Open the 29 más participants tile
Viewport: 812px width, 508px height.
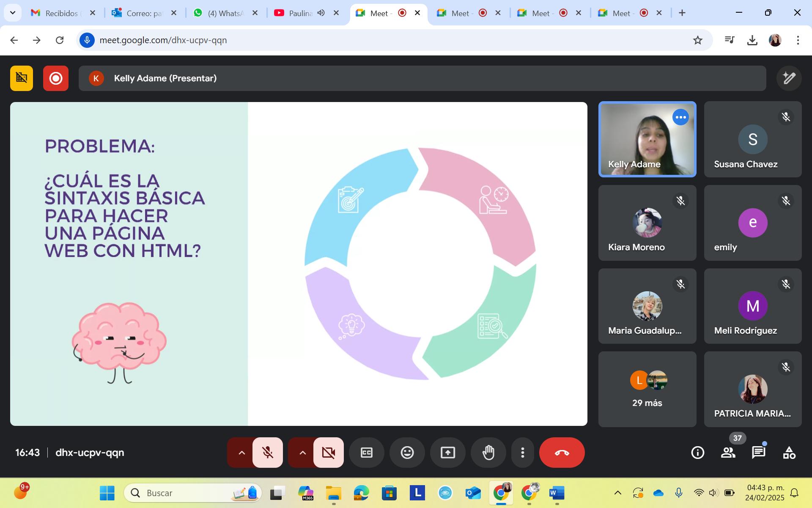tap(647, 389)
